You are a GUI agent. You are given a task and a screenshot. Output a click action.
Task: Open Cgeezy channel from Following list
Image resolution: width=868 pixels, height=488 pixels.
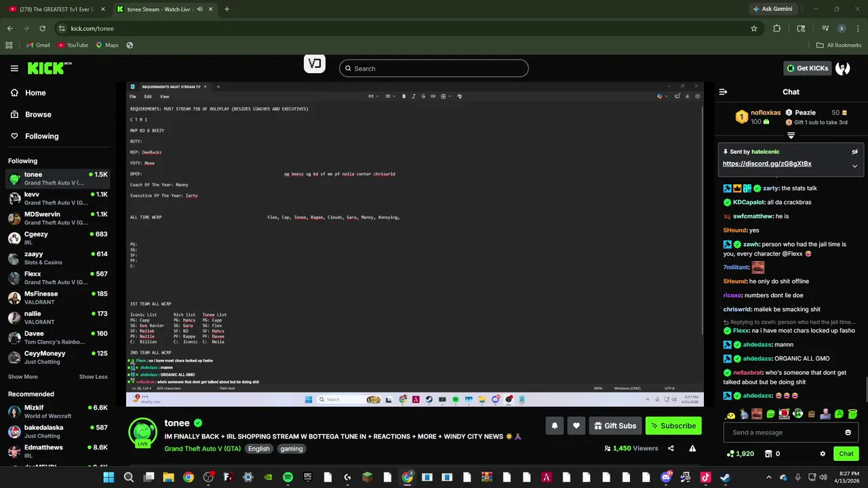click(x=58, y=238)
